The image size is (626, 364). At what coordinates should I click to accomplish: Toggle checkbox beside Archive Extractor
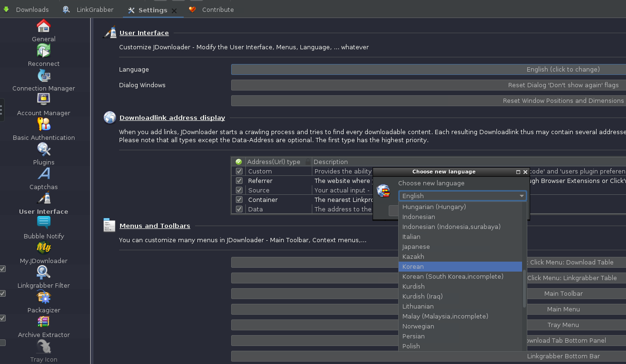coord(2,318)
